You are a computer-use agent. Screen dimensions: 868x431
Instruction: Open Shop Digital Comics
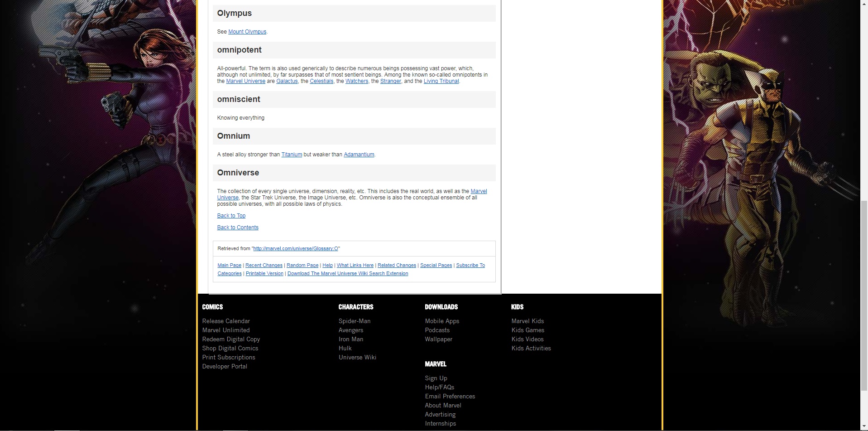click(230, 348)
